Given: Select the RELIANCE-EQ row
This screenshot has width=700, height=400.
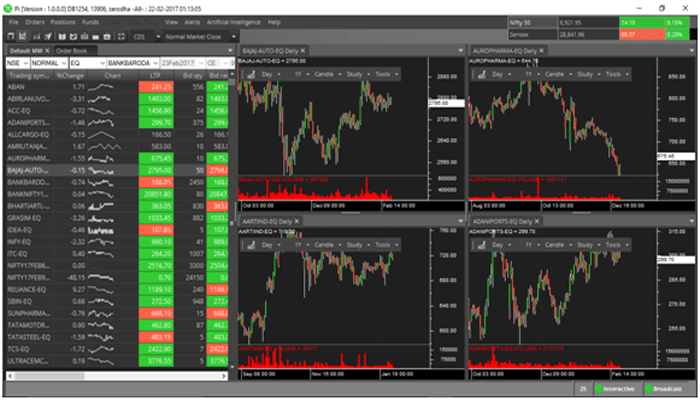Looking at the screenshot, I should pyautogui.click(x=117, y=290).
